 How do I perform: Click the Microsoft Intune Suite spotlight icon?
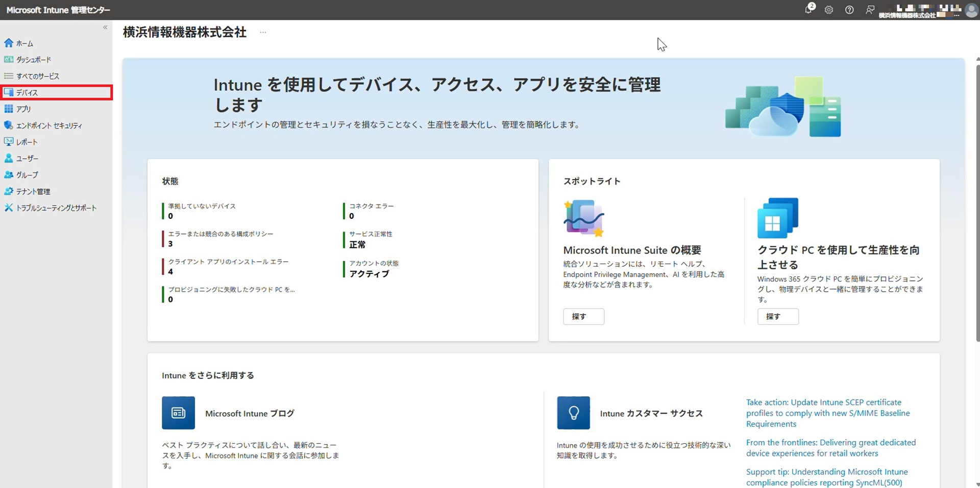click(583, 218)
